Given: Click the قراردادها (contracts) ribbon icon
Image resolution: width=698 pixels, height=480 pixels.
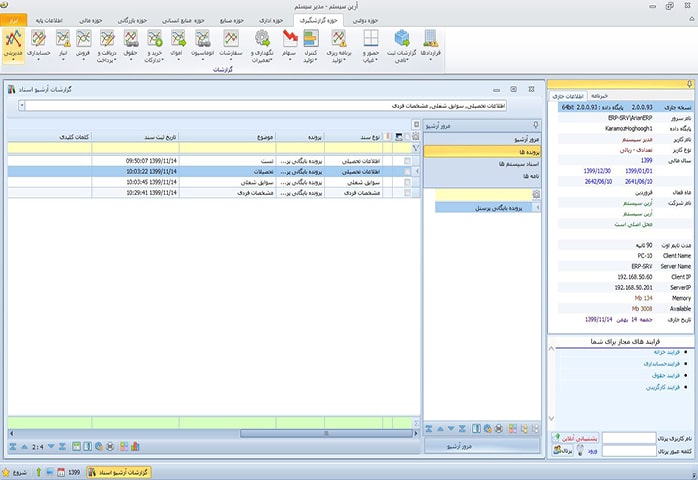Looking at the screenshot, I should [431, 44].
